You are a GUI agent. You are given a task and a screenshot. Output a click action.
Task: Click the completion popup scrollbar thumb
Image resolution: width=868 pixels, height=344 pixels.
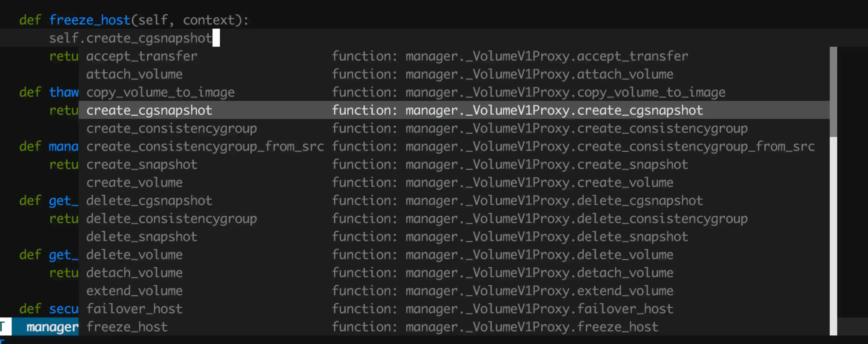pyautogui.click(x=833, y=92)
